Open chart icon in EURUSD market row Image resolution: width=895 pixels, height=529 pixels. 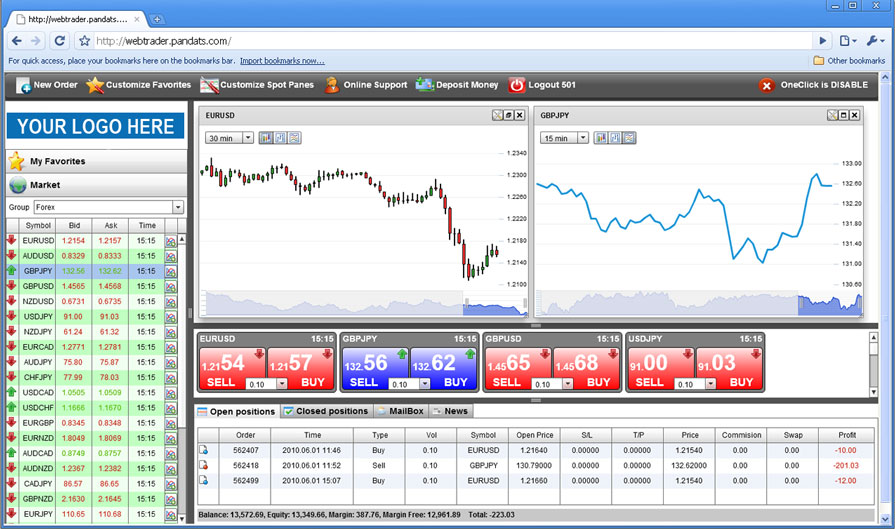click(170, 241)
